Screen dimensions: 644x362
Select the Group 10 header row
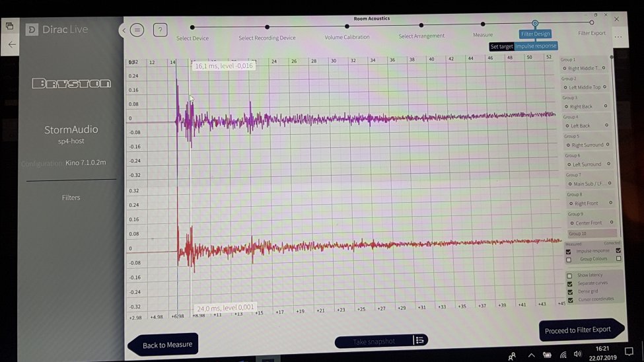click(x=592, y=233)
